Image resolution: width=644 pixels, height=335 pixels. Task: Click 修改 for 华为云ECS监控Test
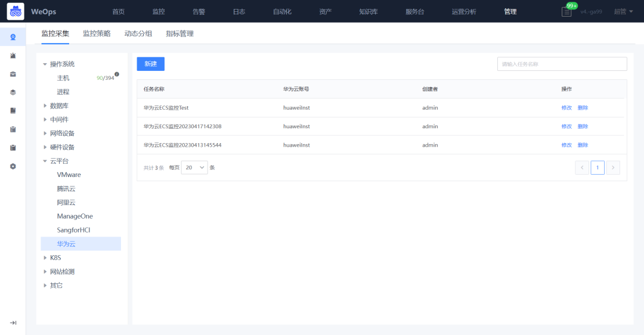566,107
